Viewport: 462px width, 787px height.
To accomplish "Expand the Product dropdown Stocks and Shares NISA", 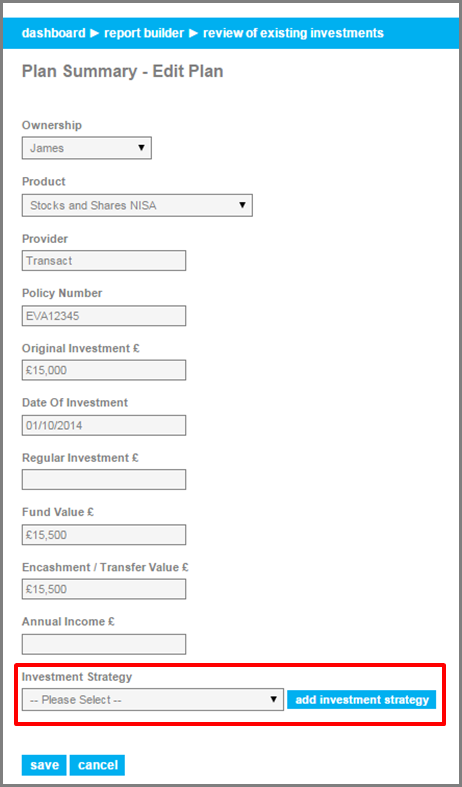I will tap(137, 205).
